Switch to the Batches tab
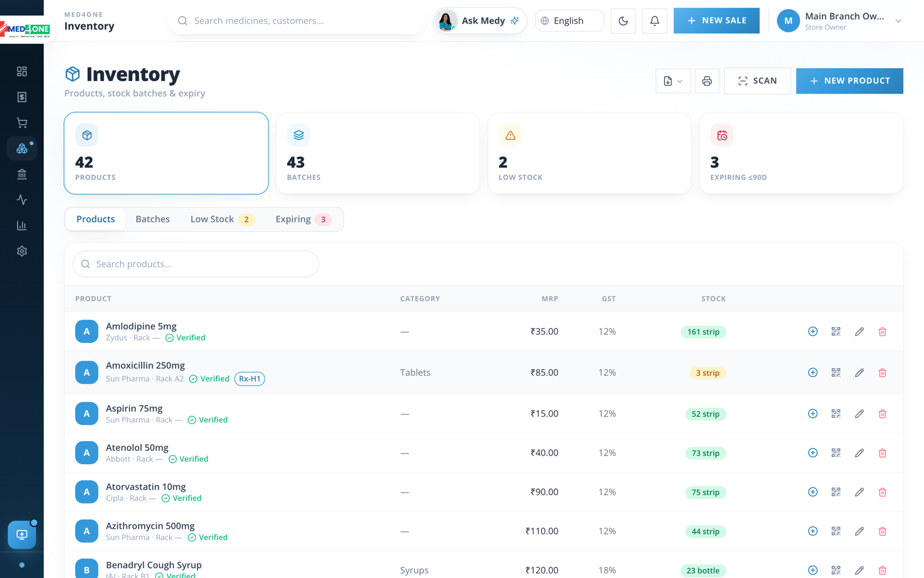 point(152,219)
